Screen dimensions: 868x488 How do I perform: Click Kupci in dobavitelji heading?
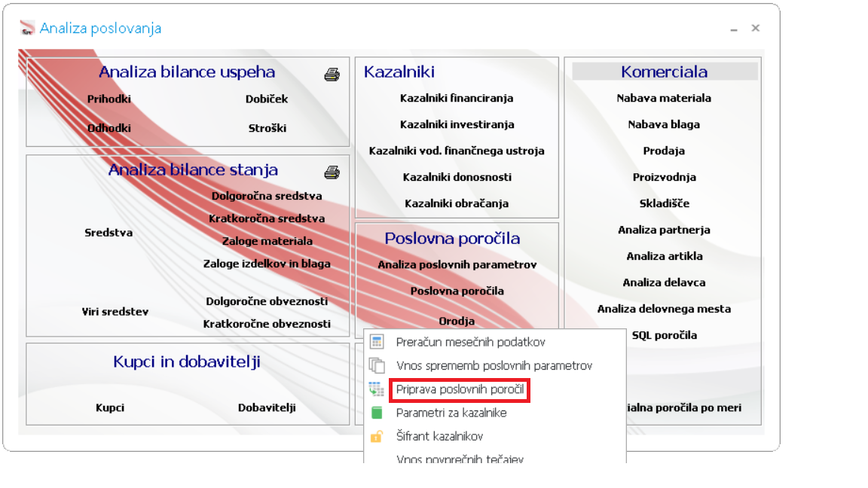[187, 361]
